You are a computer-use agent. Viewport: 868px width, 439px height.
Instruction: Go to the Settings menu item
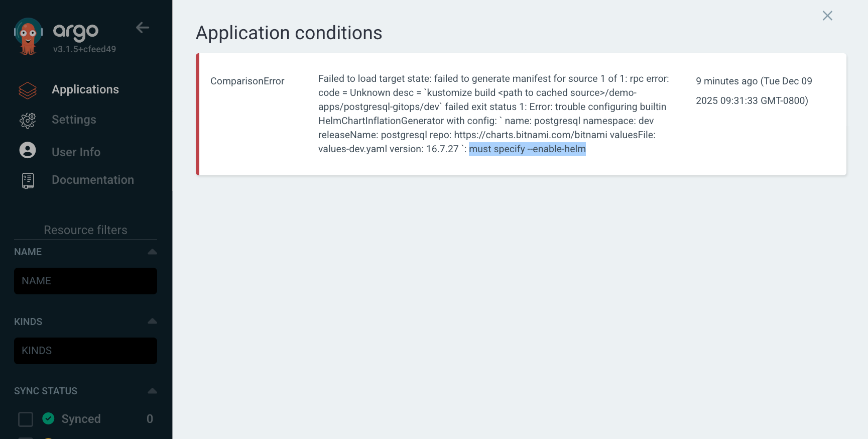[x=74, y=120]
